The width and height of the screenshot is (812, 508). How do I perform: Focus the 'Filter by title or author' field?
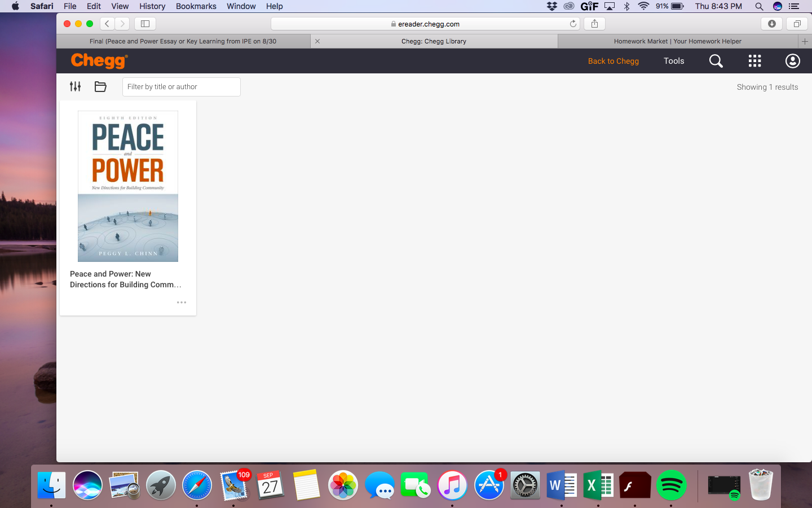pos(182,87)
